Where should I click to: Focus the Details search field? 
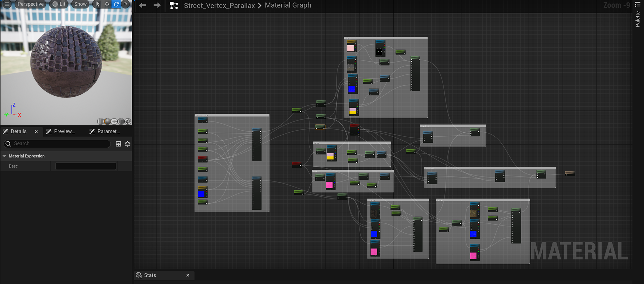click(x=57, y=144)
